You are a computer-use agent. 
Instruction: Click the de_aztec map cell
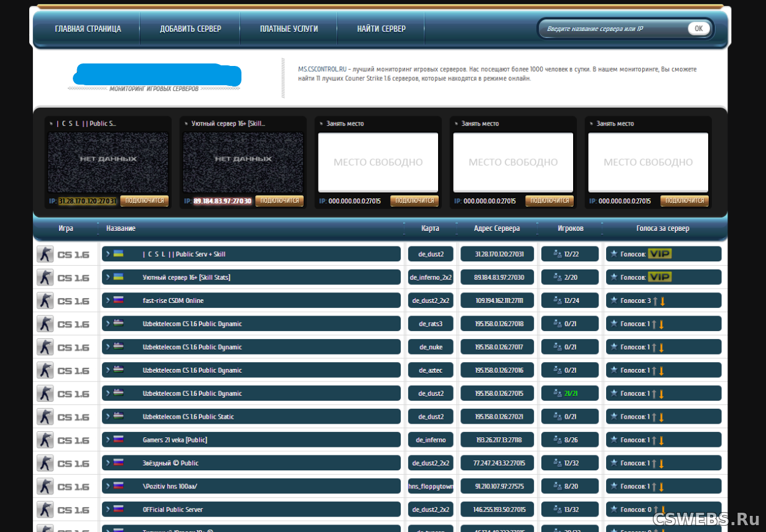431,370
